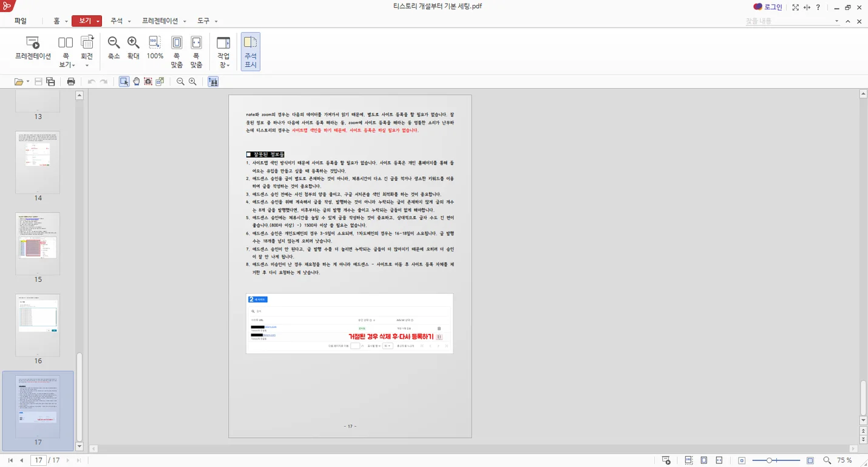Click the 축소 zoom out button in ribbon
Screen dimensions: 868x467
(114, 48)
